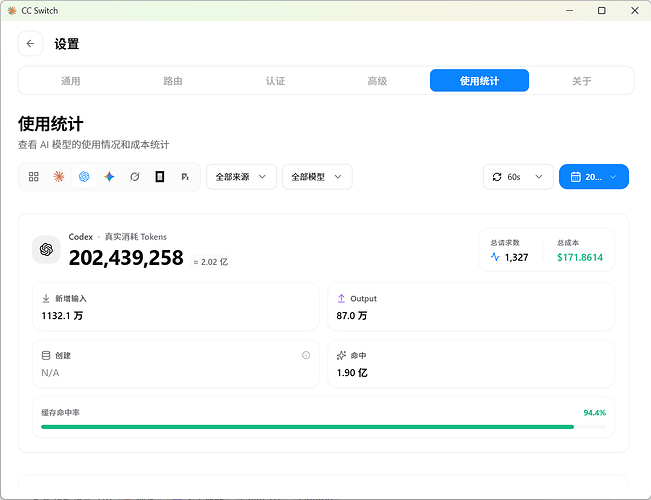Click the 命中 value 1.90 亿
This screenshot has width=651, height=500.
[352, 373]
